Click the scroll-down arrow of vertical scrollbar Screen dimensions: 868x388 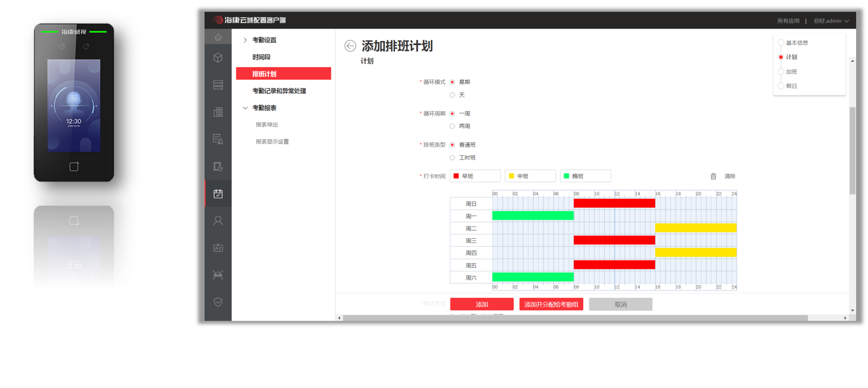(x=852, y=310)
